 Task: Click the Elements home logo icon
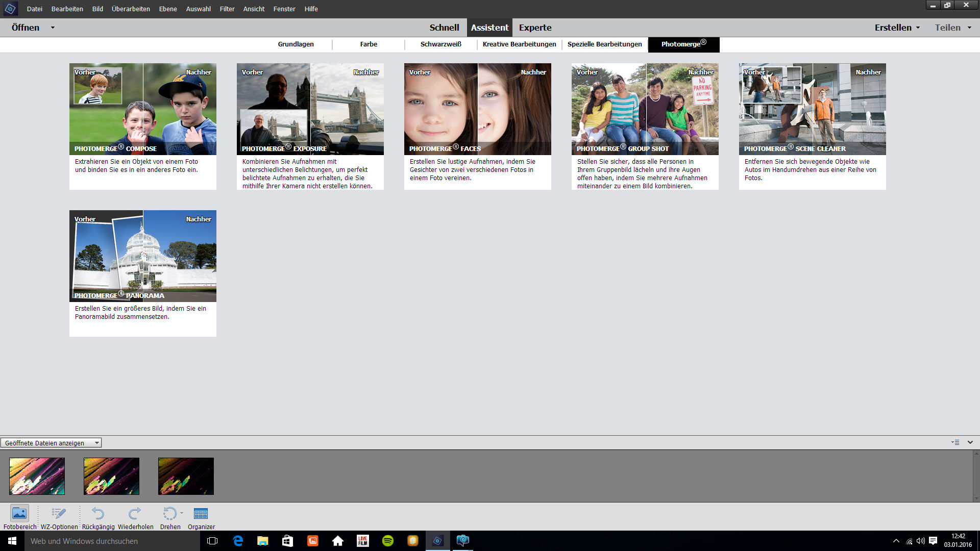10,9
